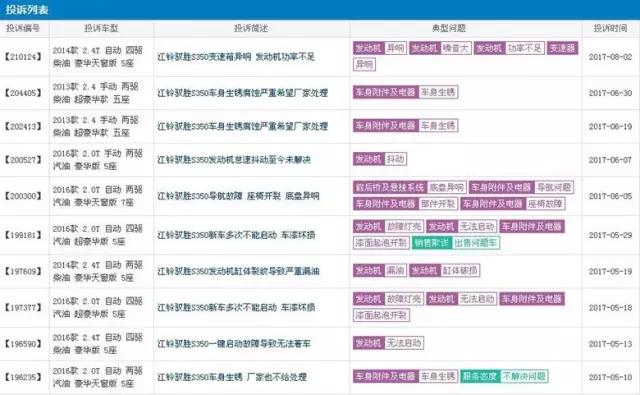640x395 pixels.
Task: Click the 功率不足 issue tag
Action: (524, 48)
